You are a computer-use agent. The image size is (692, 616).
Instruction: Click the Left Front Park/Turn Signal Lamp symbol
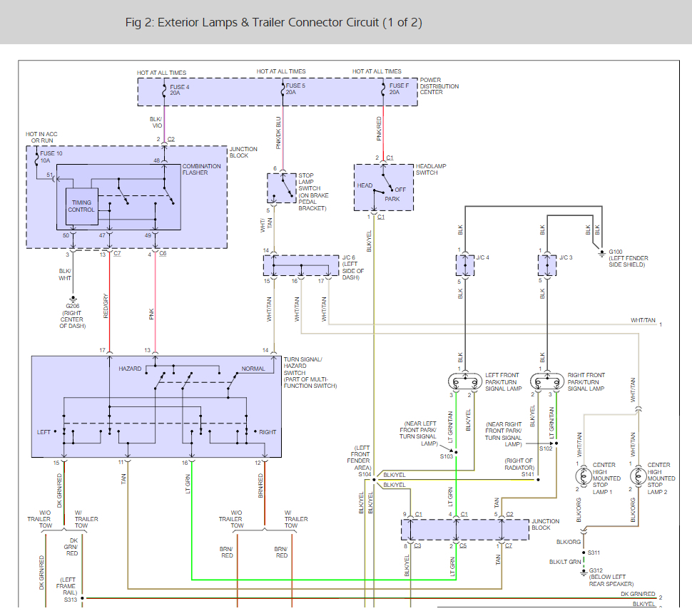click(464, 381)
